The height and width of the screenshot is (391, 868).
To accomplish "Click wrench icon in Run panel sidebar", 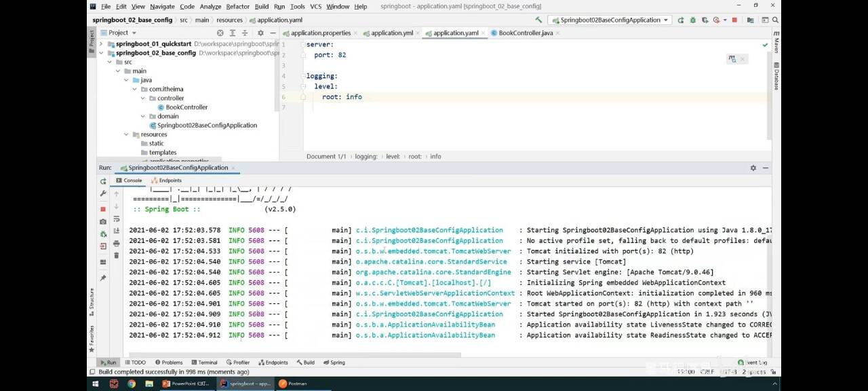I will (x=103, y=193).
